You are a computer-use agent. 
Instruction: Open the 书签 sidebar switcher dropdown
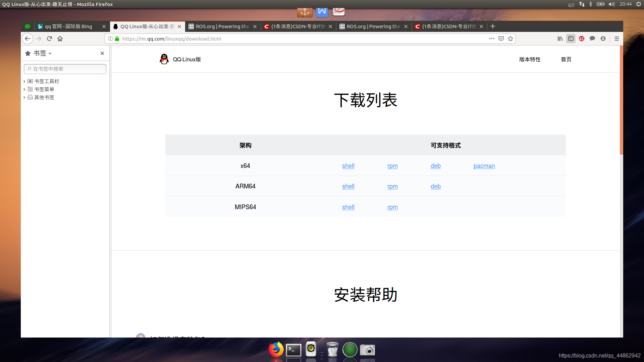[38, 53]
